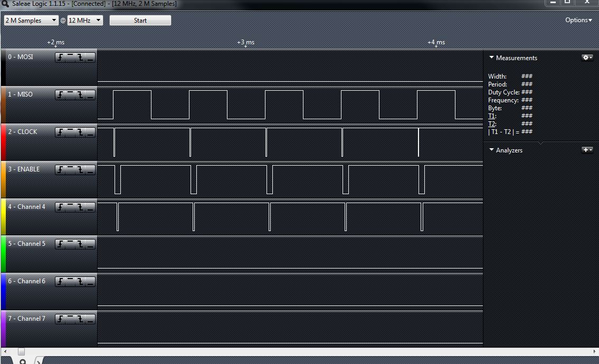Open Measurements settings gear

pyautogui.click(x=587, y=58)
